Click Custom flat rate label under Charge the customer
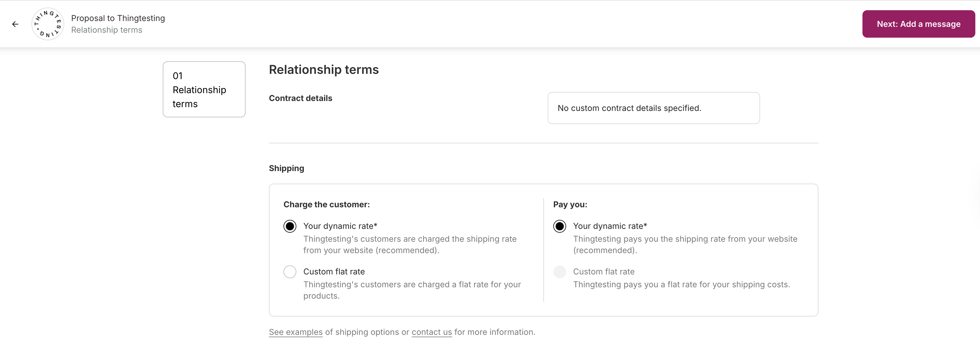Viewport: 980px width, 348px height. coord(334,272)
